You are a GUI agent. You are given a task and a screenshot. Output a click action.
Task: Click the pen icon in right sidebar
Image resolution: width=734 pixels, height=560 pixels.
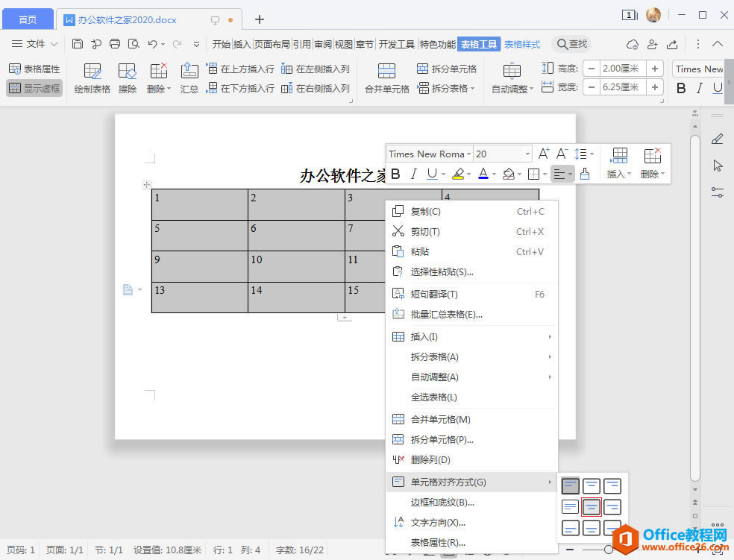[717, 139]
